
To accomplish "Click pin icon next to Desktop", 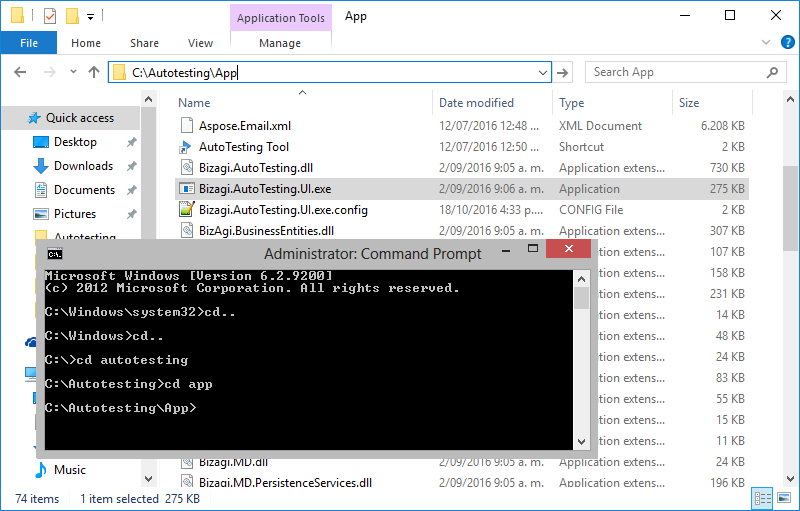I will click(x=132, y=142).
